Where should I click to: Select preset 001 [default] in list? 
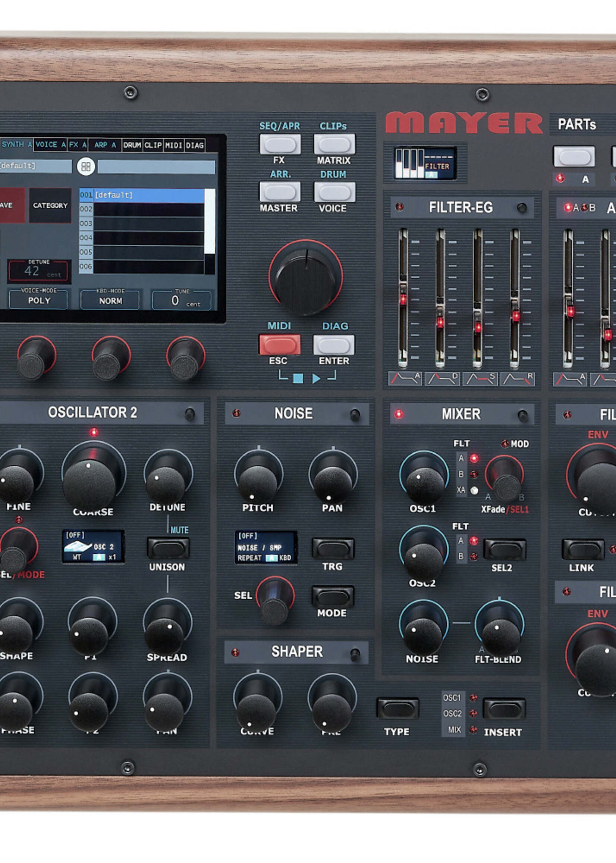[141, 195]
